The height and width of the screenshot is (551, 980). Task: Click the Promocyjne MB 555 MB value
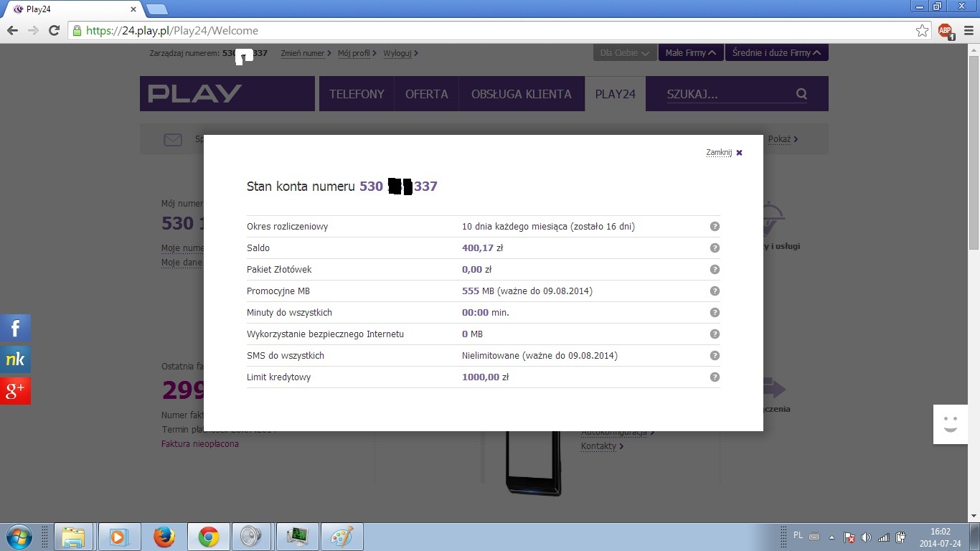pos(527,291)
